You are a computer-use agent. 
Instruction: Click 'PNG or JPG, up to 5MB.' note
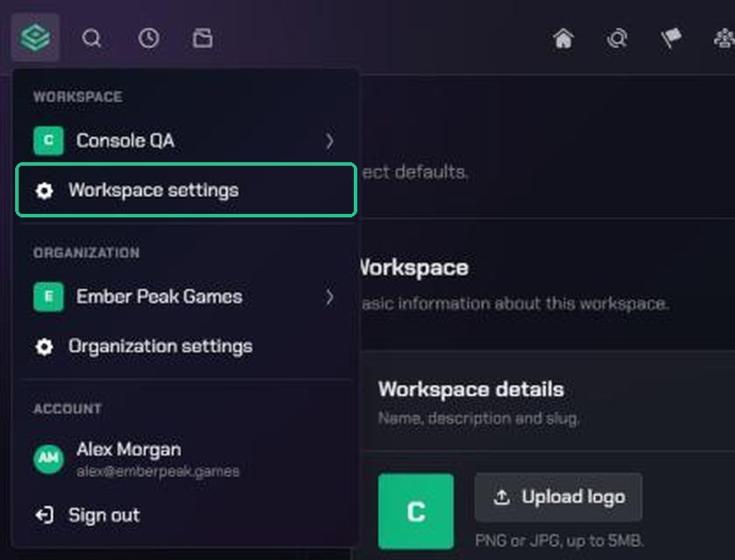(559, 540)
